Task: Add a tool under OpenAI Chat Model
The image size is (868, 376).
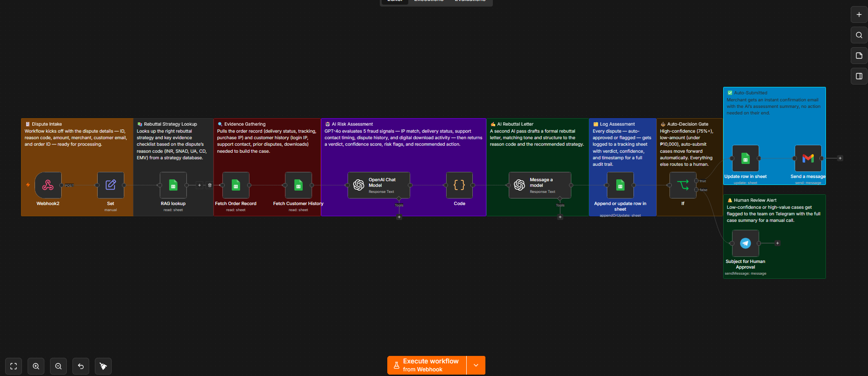Action: pyautogui.click(x=399, y=217)
